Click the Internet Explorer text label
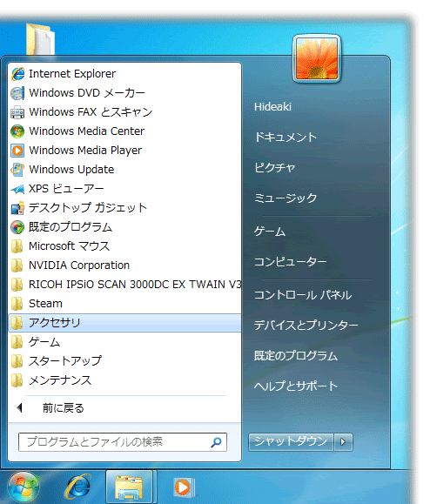Image resolution: width=430 pixels, height=504 pixels. point(72,74)
